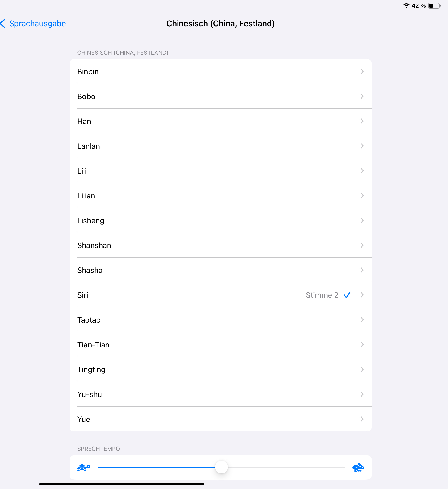Choose the Lanlan voice entry
This screenshot has width=448, height=489.
[x=220, y=146]
